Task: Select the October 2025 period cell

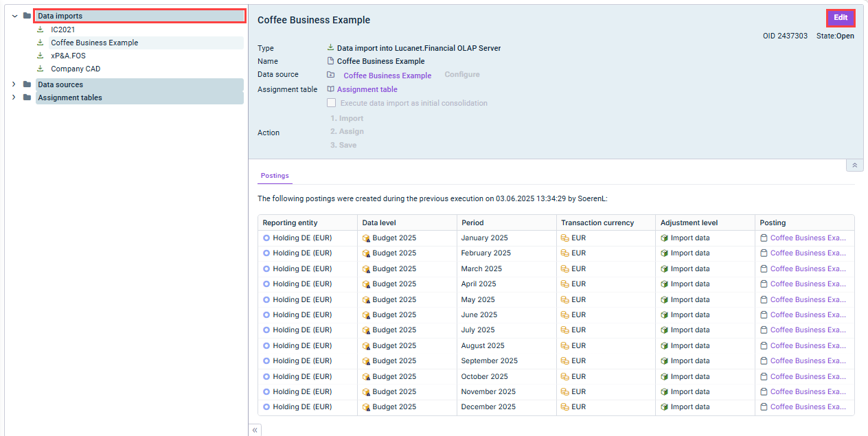Action: click(x=507, y=376)
